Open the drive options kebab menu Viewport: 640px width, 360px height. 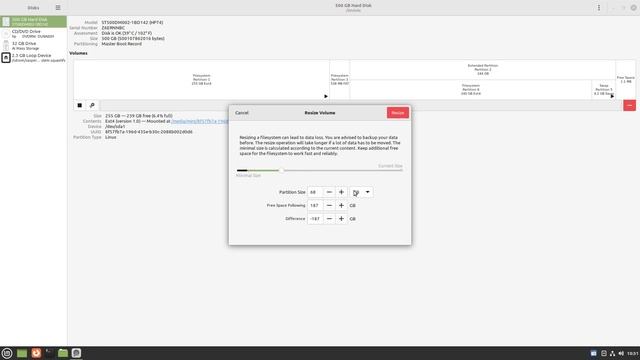(x=599, y=7)
